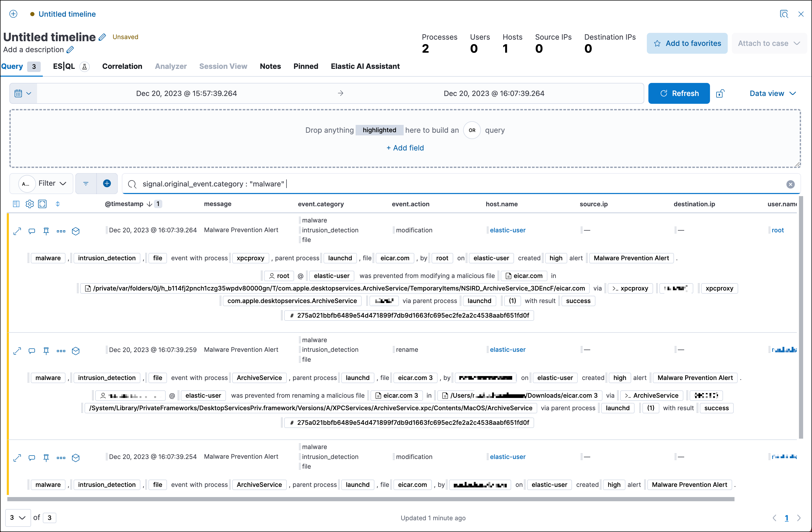Enter full screen mode for the events table
The width and height of the screenshot is (812, 532).
click(42, 204)
